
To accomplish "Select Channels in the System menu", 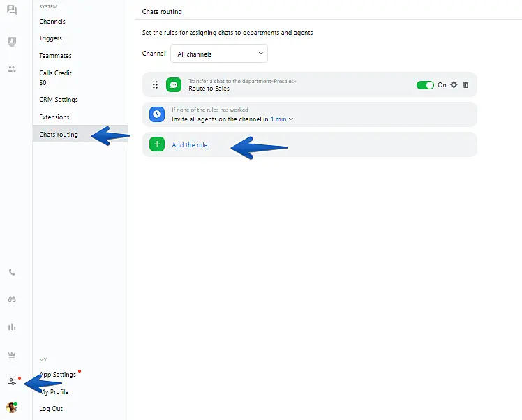I will coord(52,22).
